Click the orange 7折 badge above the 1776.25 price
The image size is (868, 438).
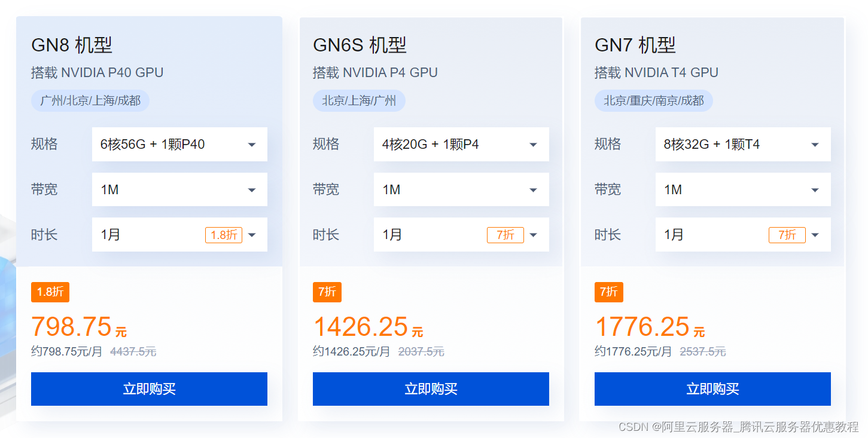609,292
